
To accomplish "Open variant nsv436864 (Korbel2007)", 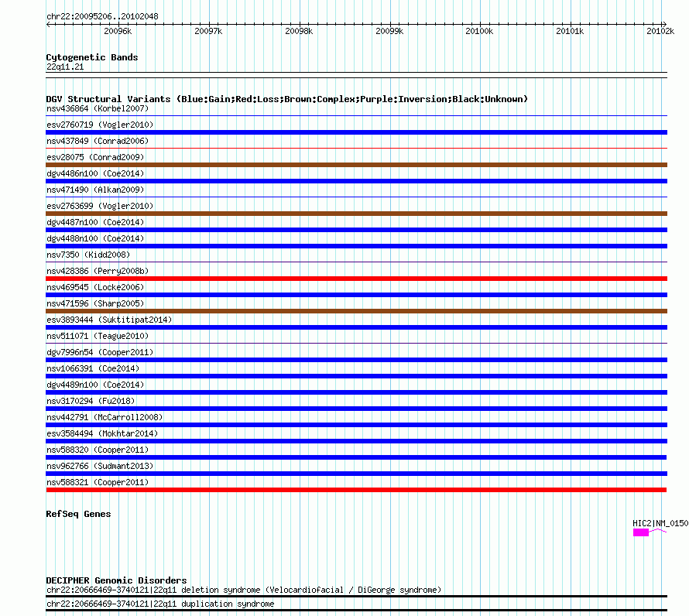I will click(x=98, y=108).
